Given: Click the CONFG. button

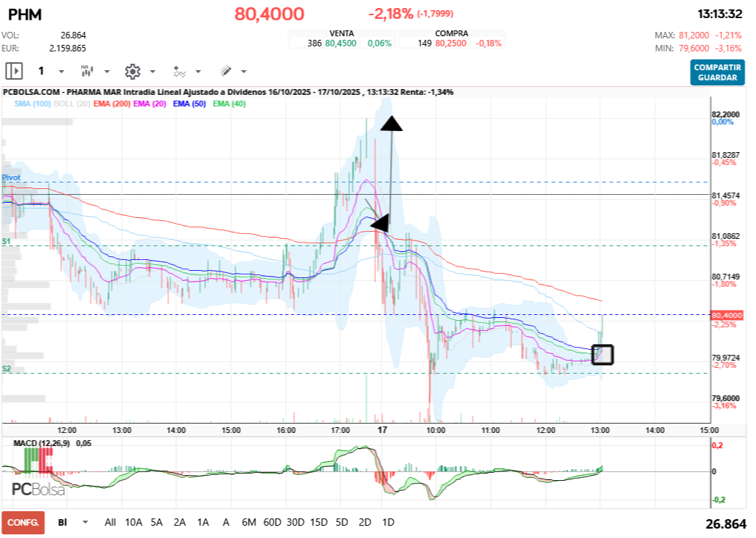Looking at the screenshot, I should click(23, 523).
